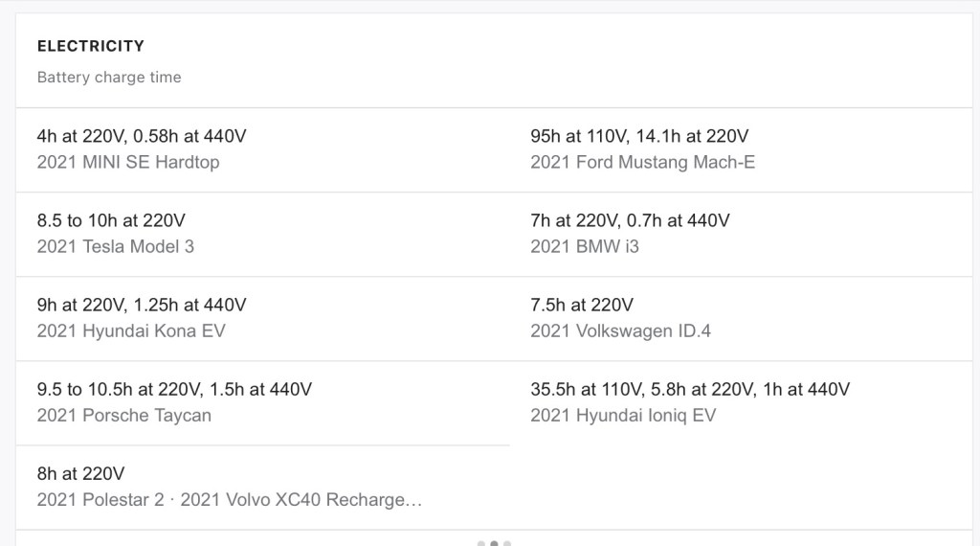Click the '95h at 110V, 14.1h at 220V' value
Image resolution: width=980 pixels, height=546 pixels.
click(639, 137)
